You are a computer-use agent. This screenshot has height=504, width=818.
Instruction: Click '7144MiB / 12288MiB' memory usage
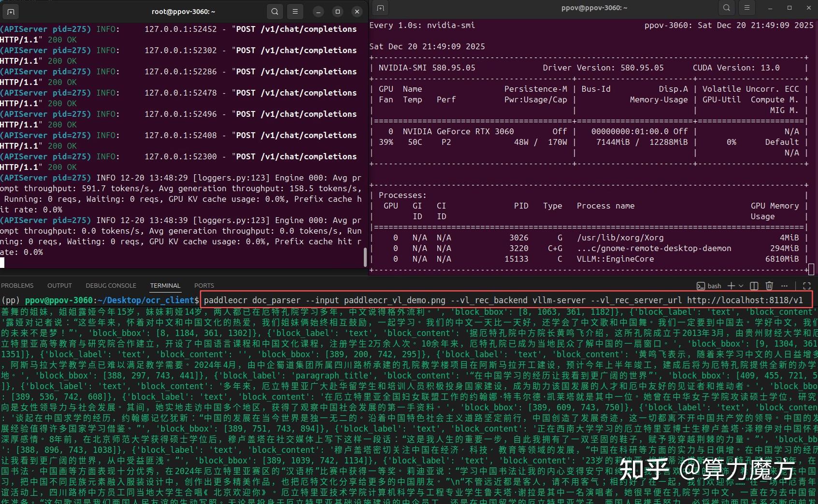click(x=642, y=142)
